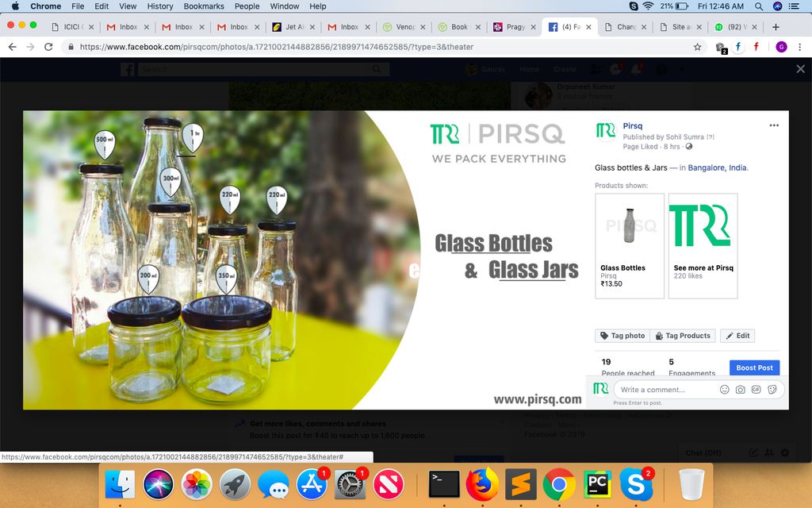Screen dimensions: 812x508
Task: Click the Boost Post button
Action: pos(755,368)
